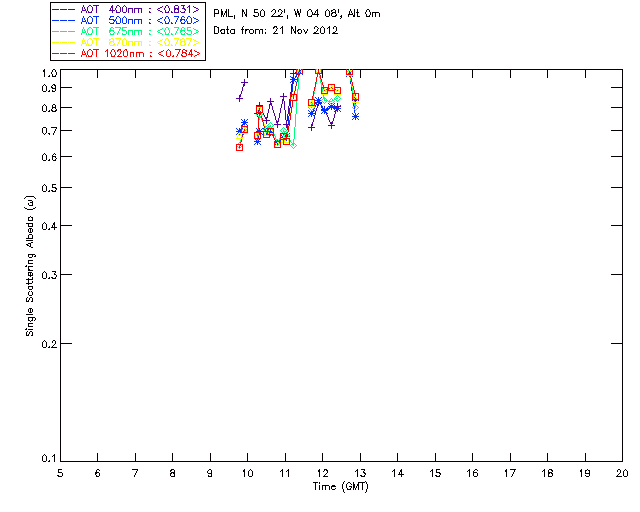Screen dimensions: 640x512
Task: Click the x-axis label 11
Action: coord(285,473)
